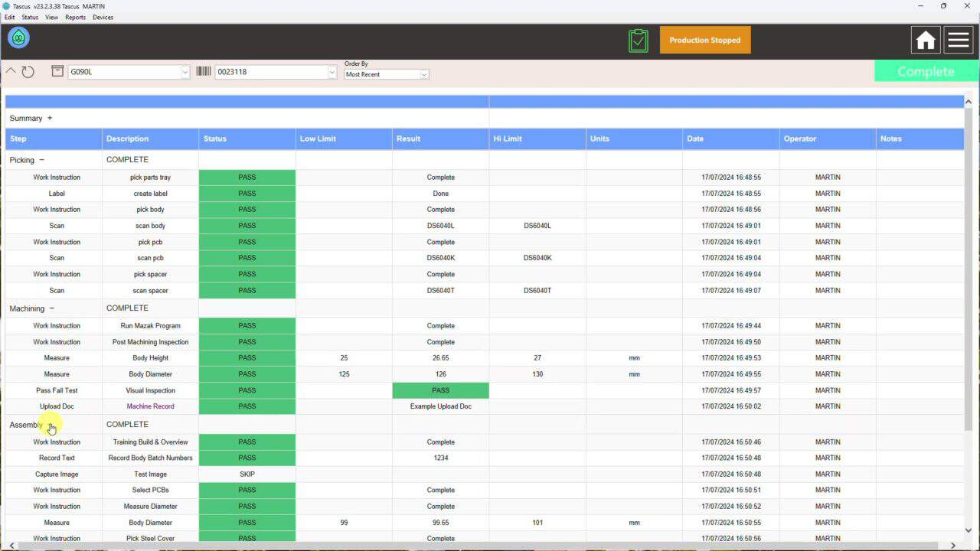Click the green clipboard checklist icon
Screen dimensions: 980x551
coord(638,41)
